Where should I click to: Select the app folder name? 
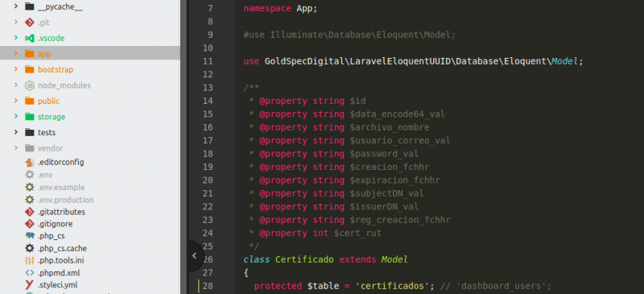tap(44, 54)
